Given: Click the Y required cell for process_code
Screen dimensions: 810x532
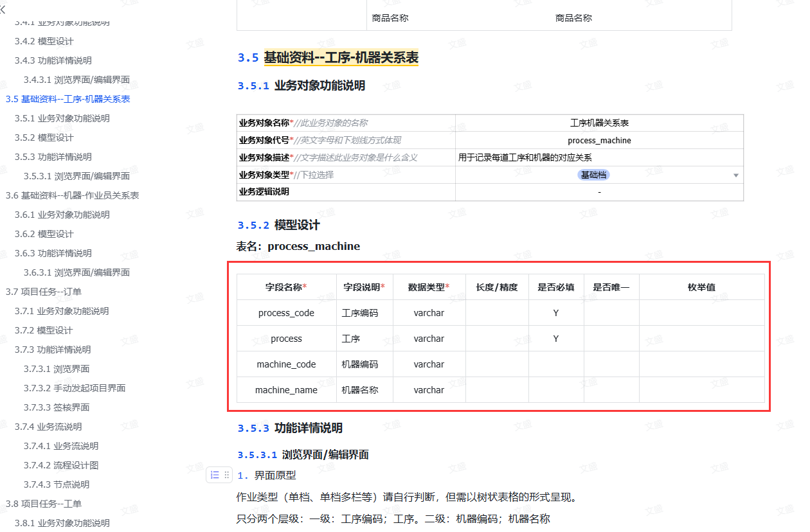Looking at the screenshot, I should click(x=556, y=313).
